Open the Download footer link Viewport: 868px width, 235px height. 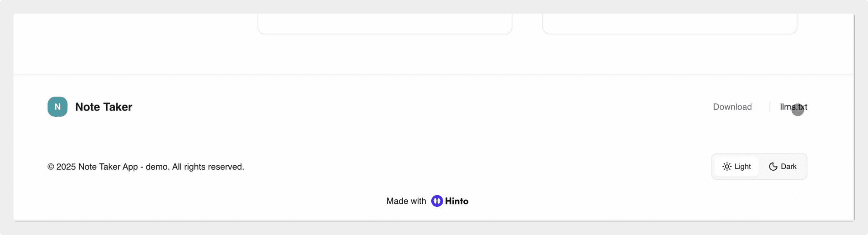coord(732,107)
